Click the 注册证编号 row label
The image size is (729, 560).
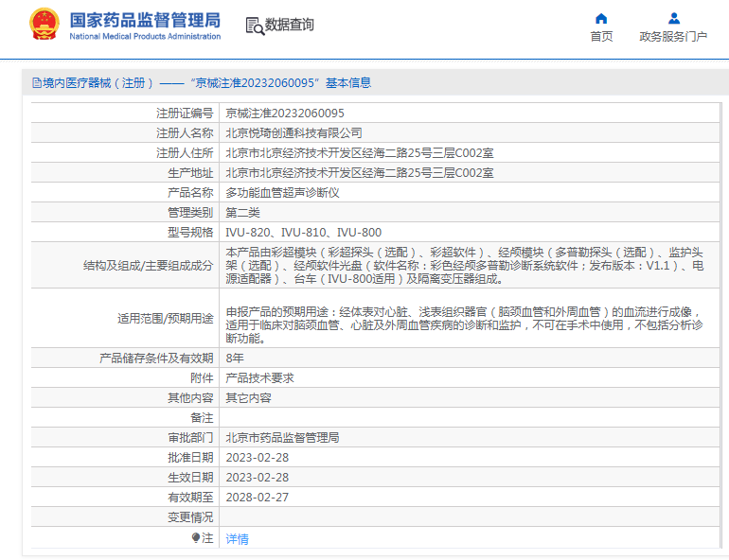185,114
